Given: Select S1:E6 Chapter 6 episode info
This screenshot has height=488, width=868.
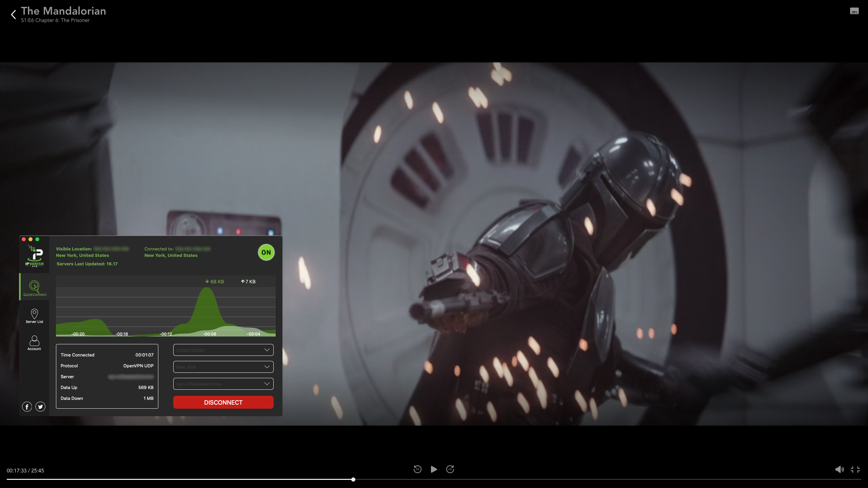Looking at the screenshot, I should point(56,20).
